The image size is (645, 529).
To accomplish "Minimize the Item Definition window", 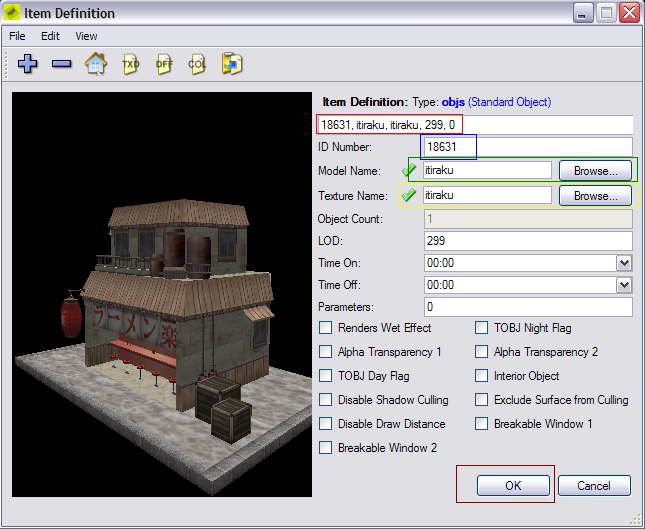I will pos(582,12).
